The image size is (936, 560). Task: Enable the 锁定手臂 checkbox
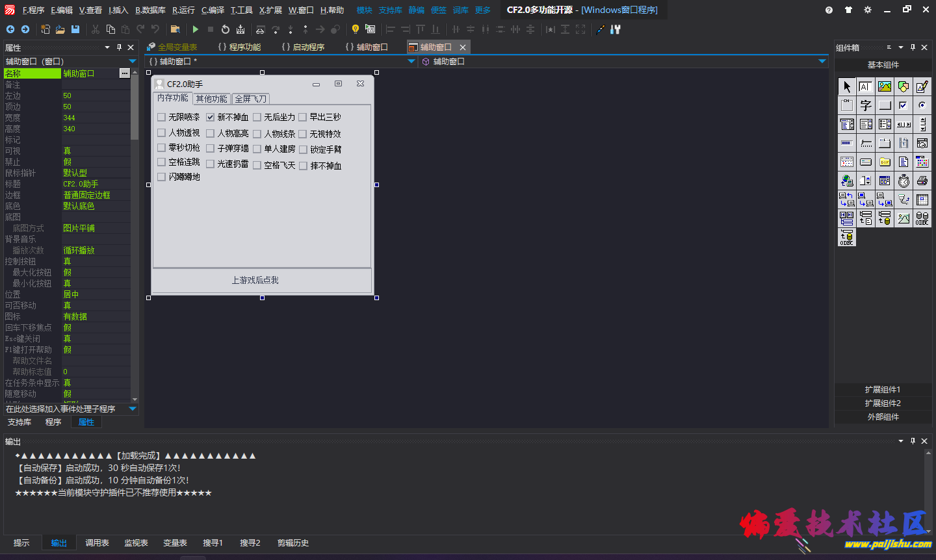pyautogui.click(x=303, y=150)
